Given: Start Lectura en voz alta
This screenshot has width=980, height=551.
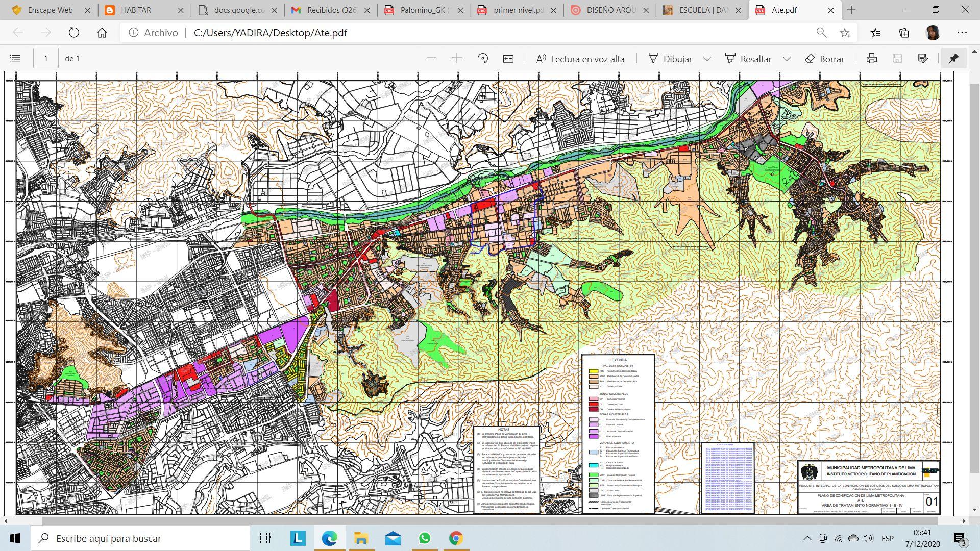Looking at the screenshot, I should 580,59.
